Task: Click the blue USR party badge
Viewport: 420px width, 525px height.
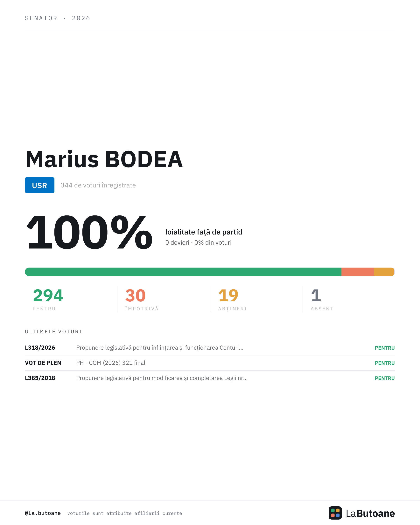Action: pyautogui.click(x=39, y=185)
